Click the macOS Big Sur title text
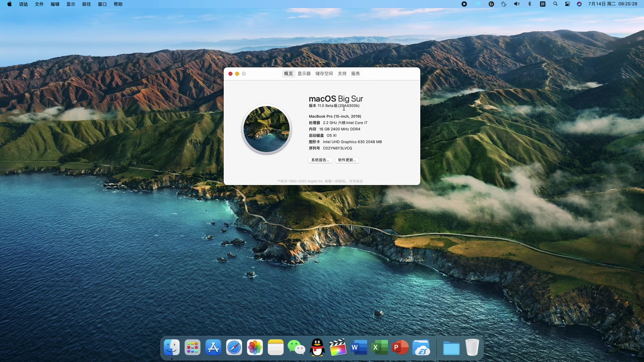 (336, 99)
